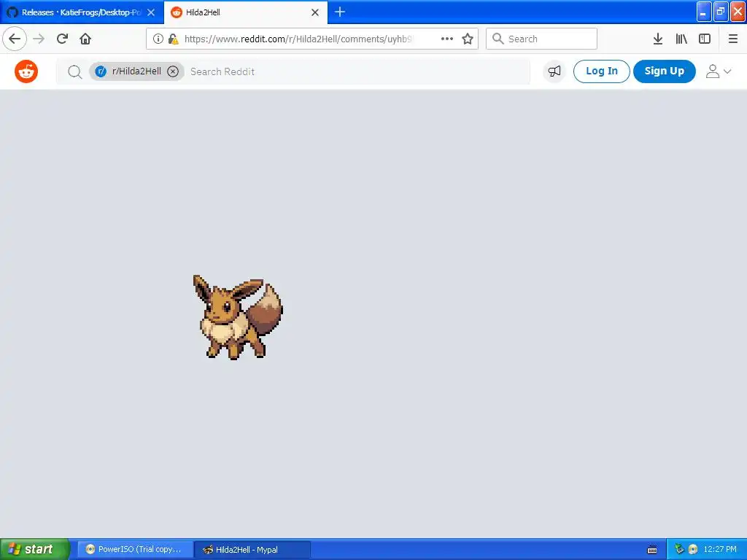Click the forward navigation arrow
Image resolution: width=747 pixels, height=560 pixels.
pos(39,39)
